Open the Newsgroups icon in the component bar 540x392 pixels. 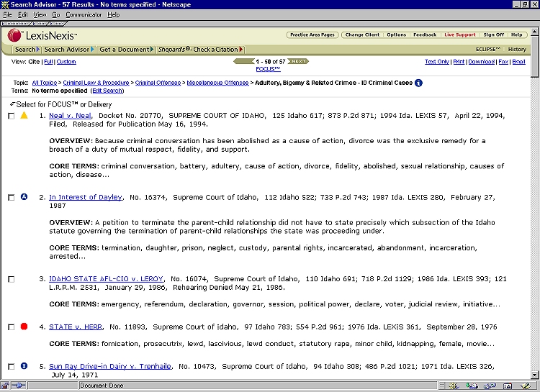[x=490, y=386]
